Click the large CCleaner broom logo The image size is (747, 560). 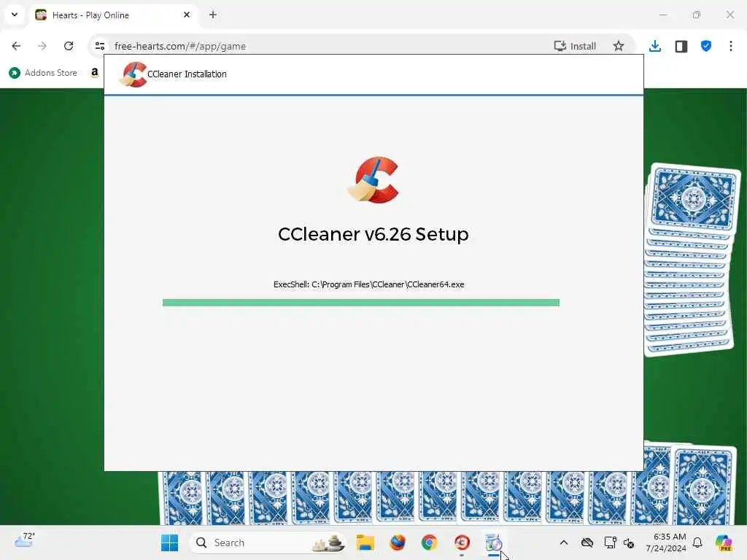(373, 180)
